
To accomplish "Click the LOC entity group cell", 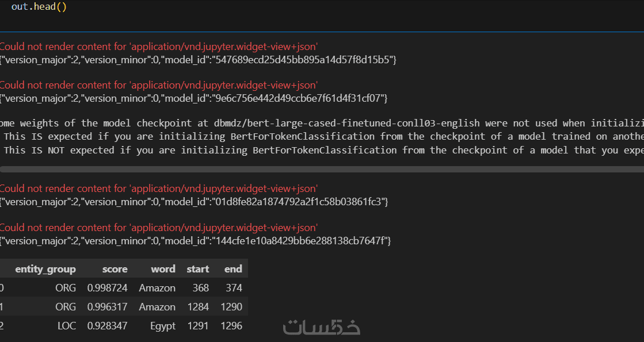I will (67, 326).
